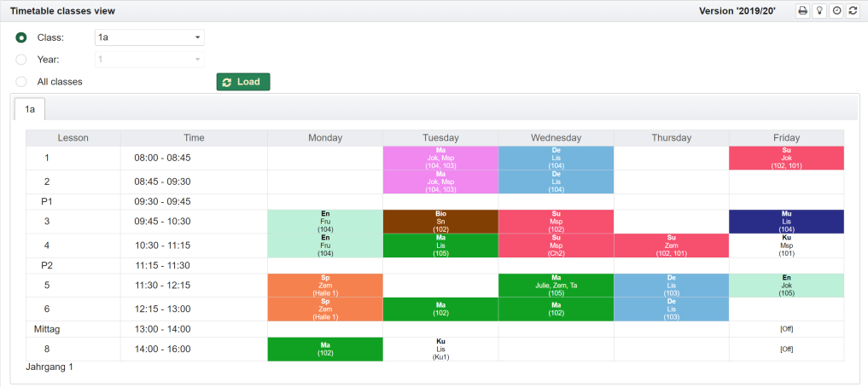Select Monday's Ma lesson at 14:00

point(325,349)
